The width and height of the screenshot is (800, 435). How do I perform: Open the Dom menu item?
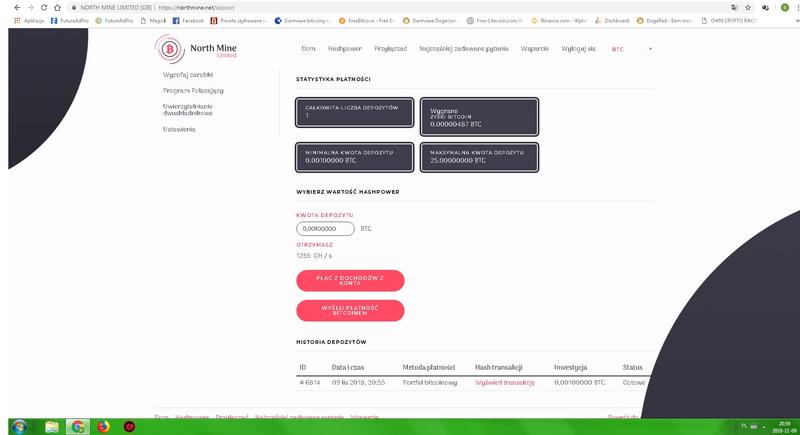coord(308,49)
